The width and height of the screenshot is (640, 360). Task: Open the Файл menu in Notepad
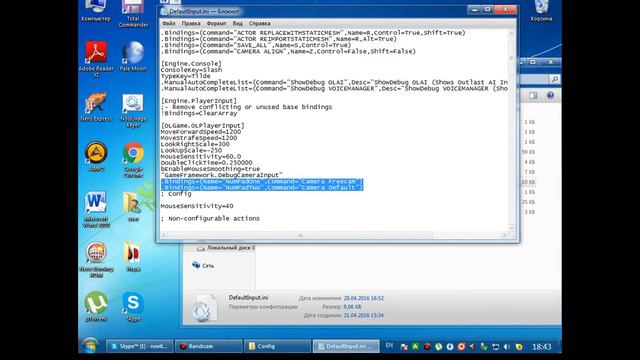point(169,24)
